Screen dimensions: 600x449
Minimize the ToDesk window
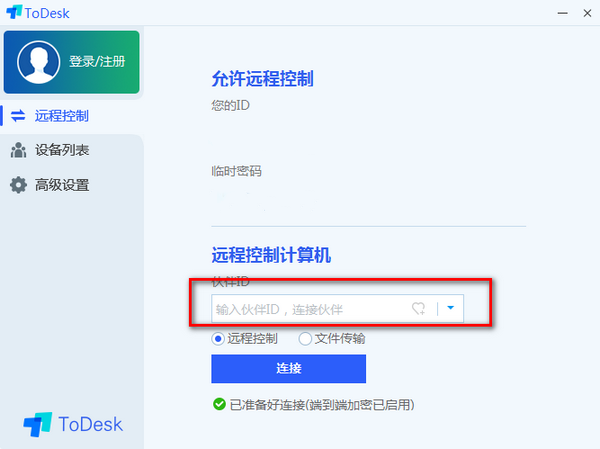[562, 13]
